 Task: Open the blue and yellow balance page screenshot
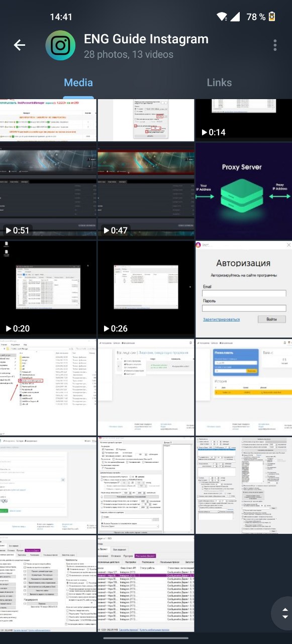coord(243,386)
